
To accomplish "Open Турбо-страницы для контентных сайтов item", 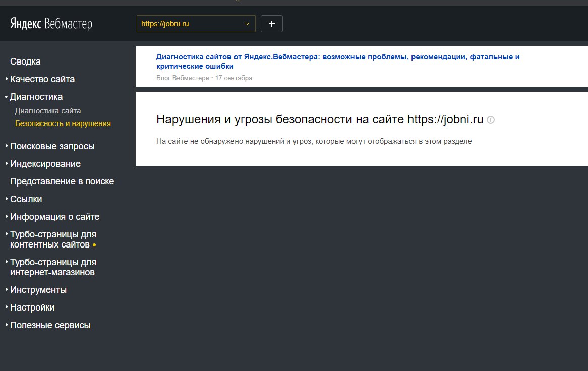I will pyautogui.click(x=53, y=239).
